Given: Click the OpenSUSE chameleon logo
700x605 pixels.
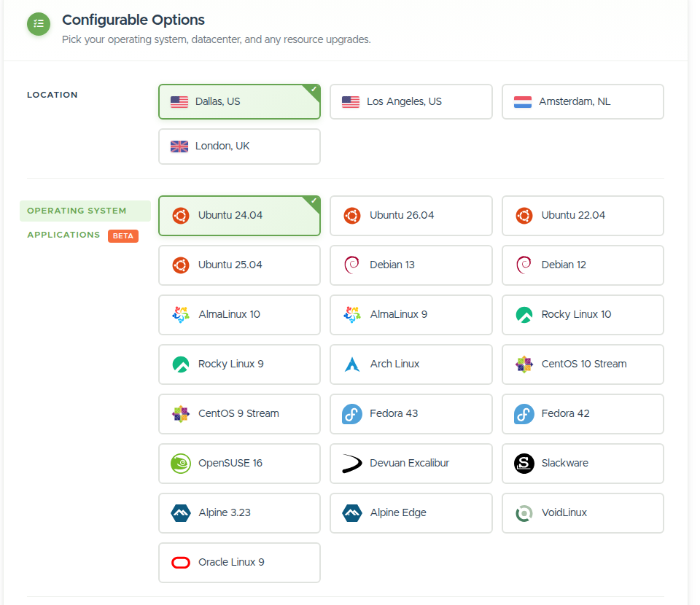Looking at the screenshot, I should 180,463.
